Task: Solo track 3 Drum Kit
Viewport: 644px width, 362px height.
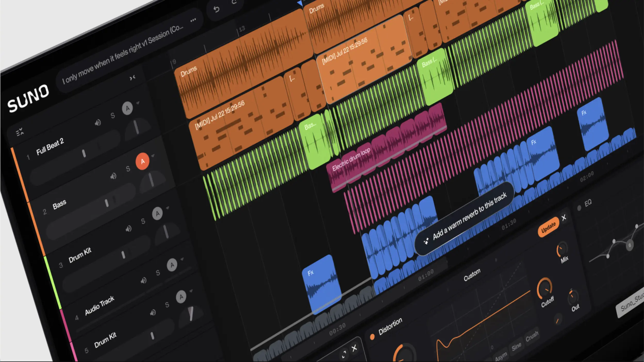Action: tap(143, 221)
